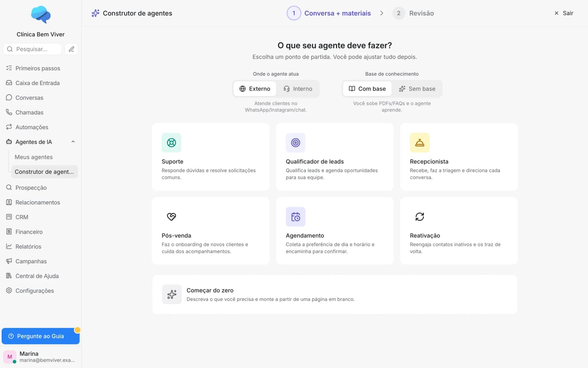Viewport: 588px width, 368px height.
Task: Select the Começar do zero card title
Action: point(210,290)
